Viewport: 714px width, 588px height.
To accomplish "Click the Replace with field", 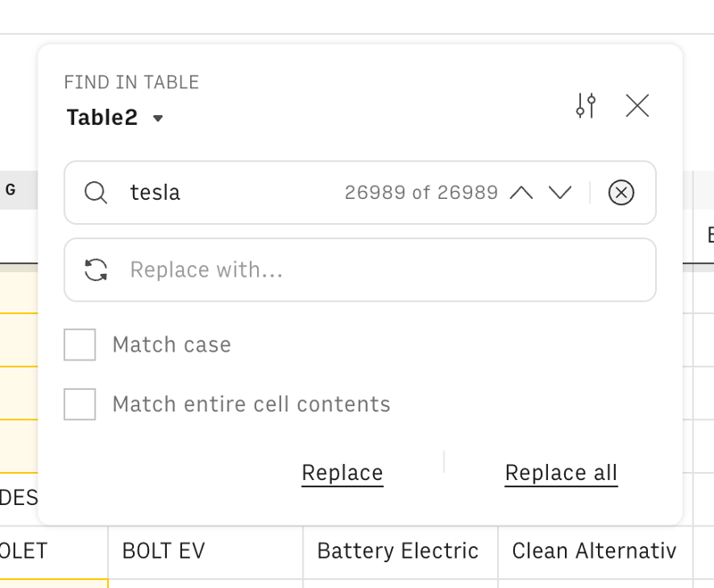I will 268,269.
